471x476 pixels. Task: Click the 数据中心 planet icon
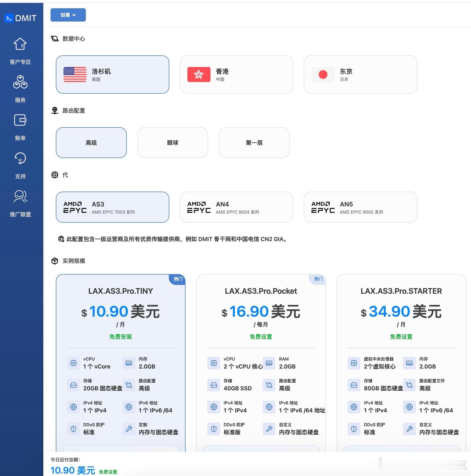point(55,39)
